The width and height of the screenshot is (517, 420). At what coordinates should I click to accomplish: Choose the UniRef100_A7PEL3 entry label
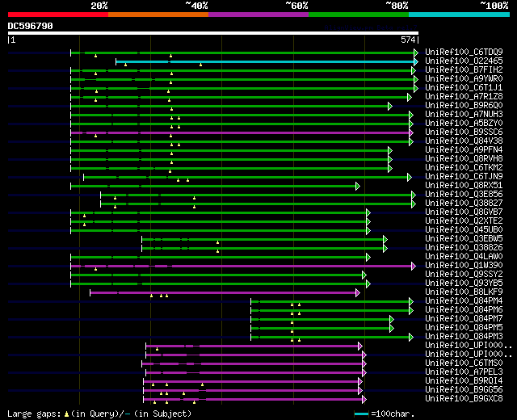click(x=464, y=372)
